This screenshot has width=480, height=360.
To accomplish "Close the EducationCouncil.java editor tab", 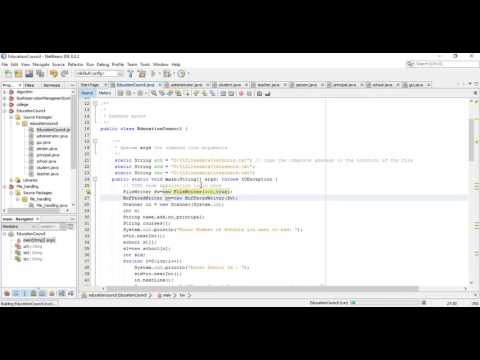I will pyautogui.click(x=160, y=85).
